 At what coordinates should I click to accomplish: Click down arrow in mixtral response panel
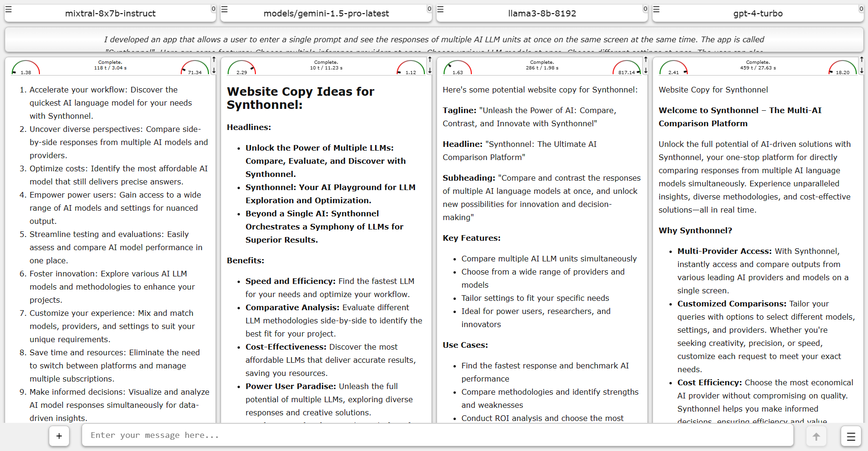(x=214, y=70)
